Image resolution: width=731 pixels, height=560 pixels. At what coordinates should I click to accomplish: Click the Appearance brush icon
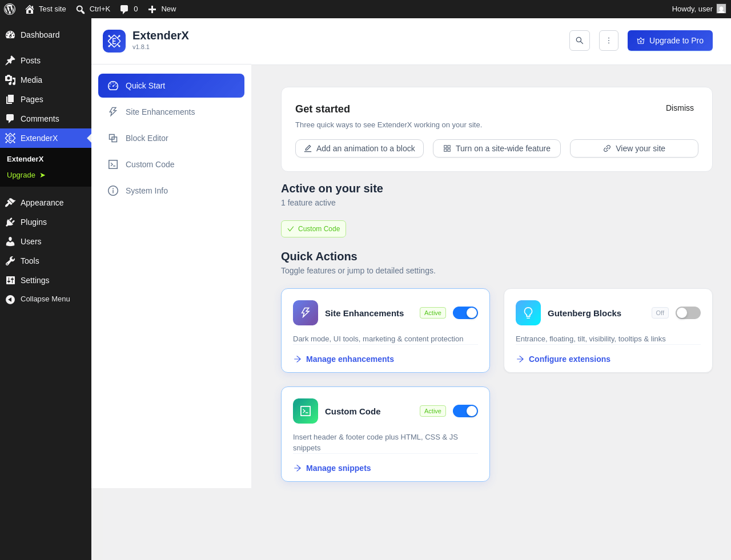click(10, 203)
